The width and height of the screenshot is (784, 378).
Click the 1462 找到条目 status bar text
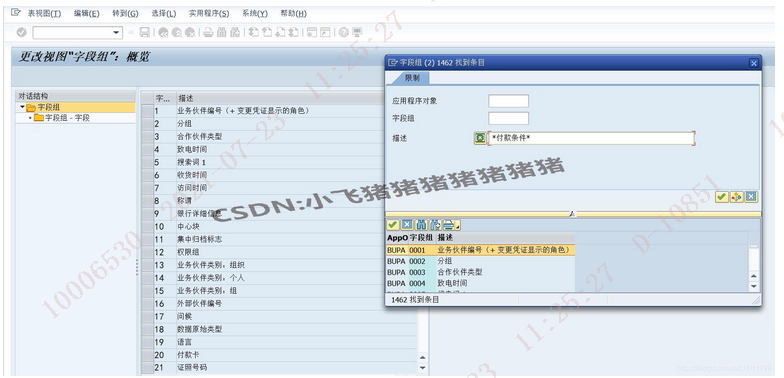pos(415,300)
